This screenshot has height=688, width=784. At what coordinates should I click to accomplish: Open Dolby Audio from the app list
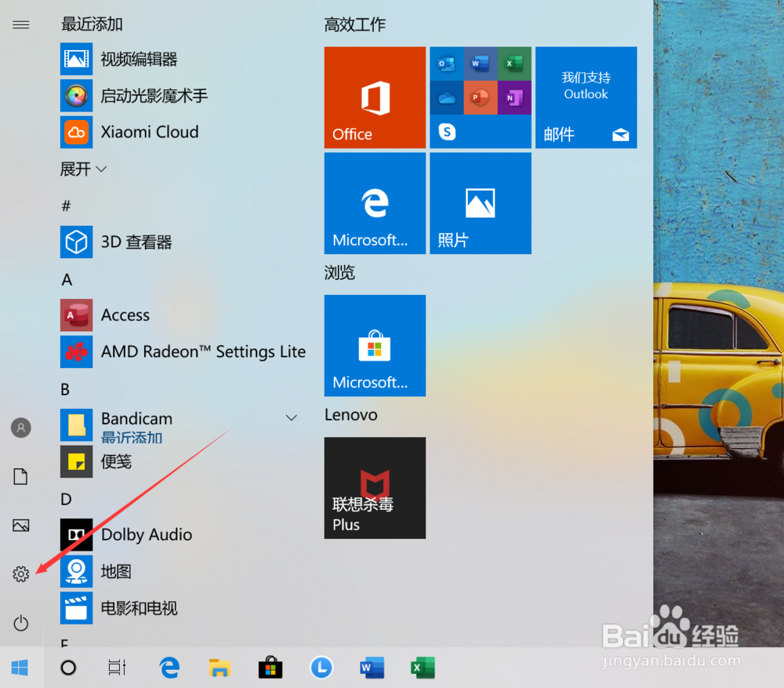[145, 534]
